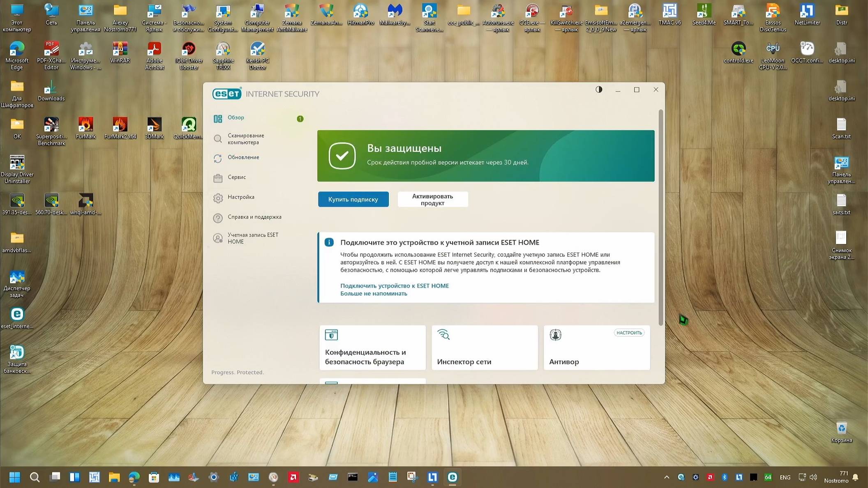Click НАСТРОИТЬ on the Антивор card
Screen dimensions: 868x488
click(x=629, y=333)
